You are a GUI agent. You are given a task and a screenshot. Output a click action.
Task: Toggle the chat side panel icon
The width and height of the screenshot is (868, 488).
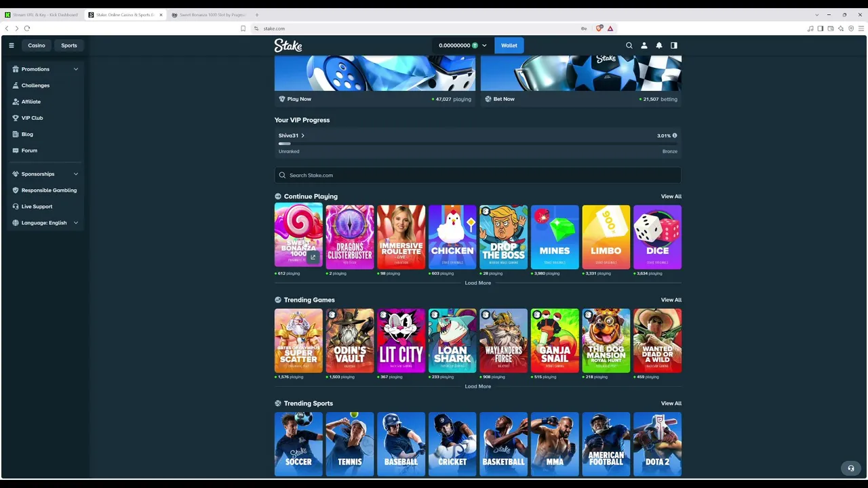click(x=674, y=45)
